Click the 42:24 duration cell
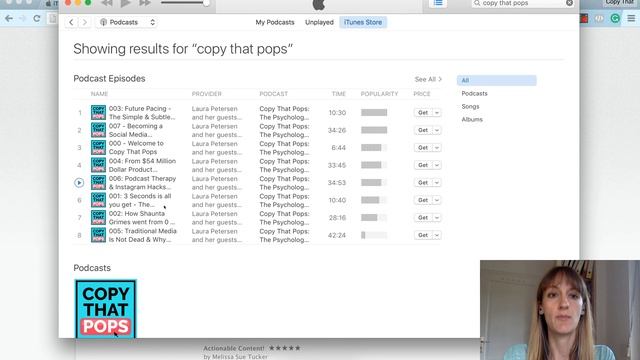Image resolution: width=640 pixels, height=360 pixels. pyautogui.click(x=337, y=236)
